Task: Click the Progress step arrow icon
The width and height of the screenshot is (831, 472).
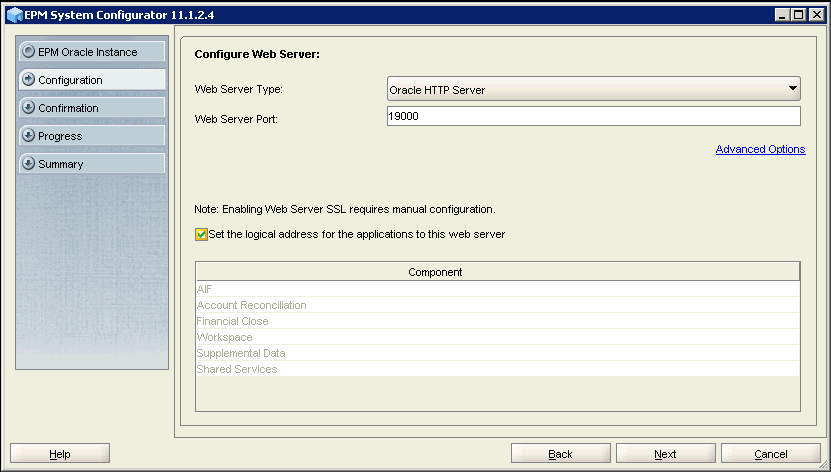Action: (29, 136)
